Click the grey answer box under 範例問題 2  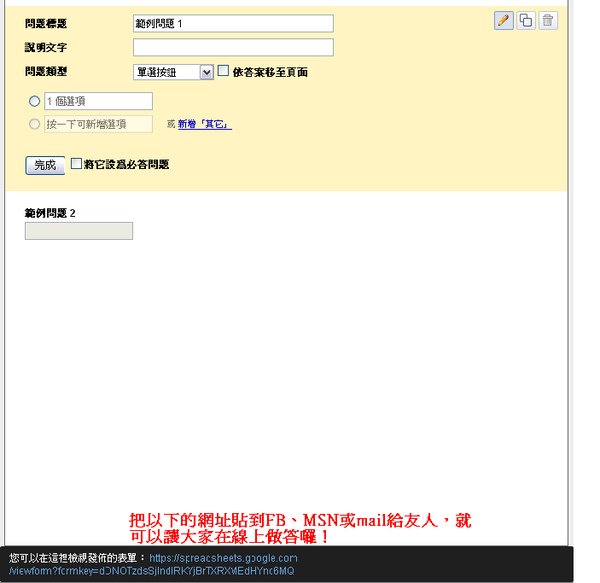(79, 231)
